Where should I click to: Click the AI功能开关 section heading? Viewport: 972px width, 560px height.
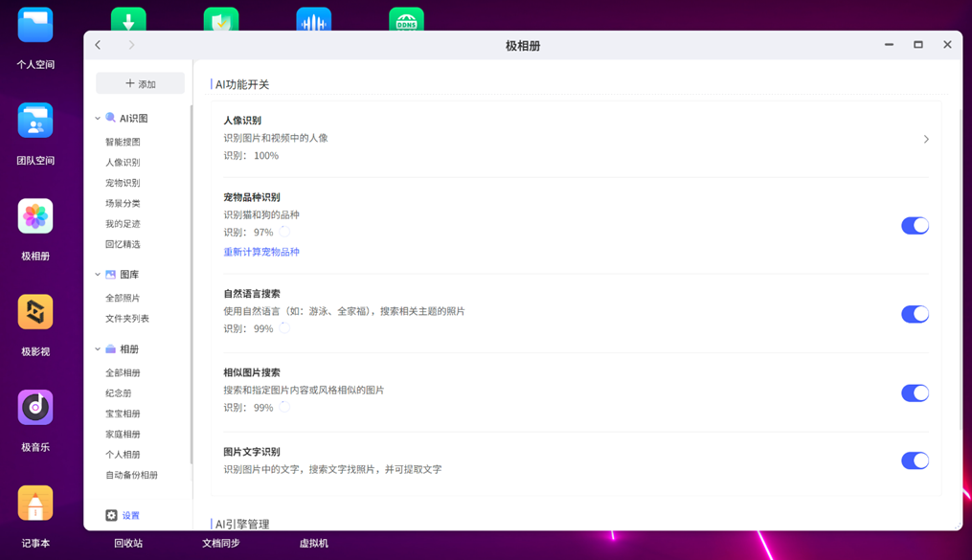(x=242, y=84)
